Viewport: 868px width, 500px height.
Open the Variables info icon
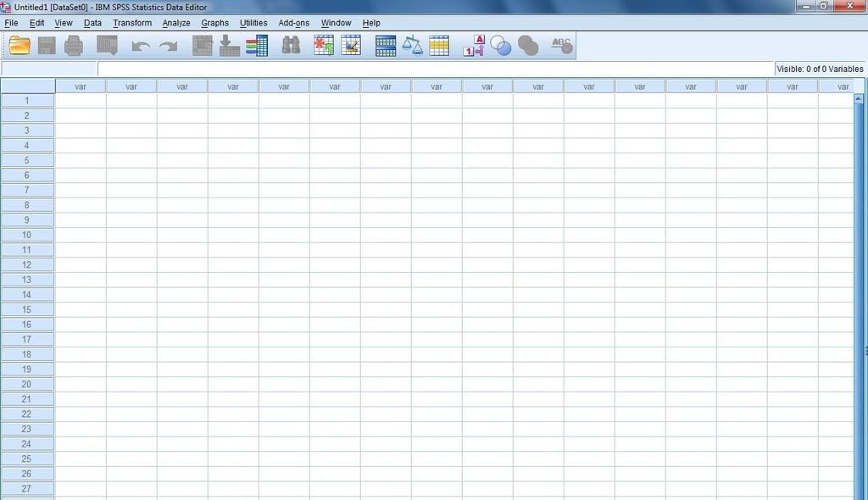(257, 46)
